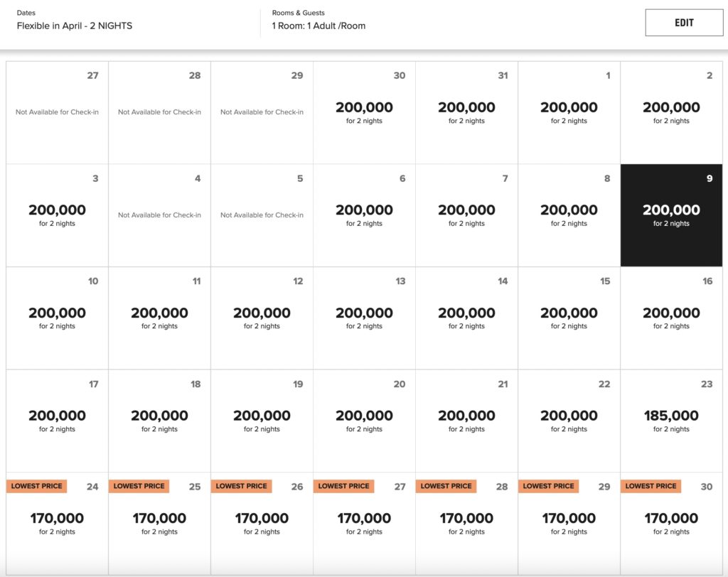
Task: Click LOWEST PRICE badge on April 27
Action: click(343, 486)
